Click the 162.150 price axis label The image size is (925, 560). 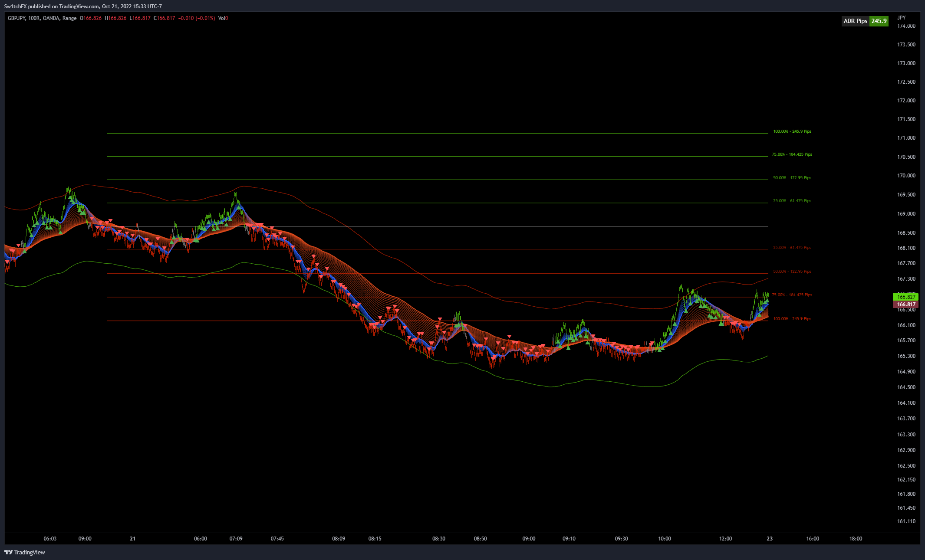click(906, 480)
